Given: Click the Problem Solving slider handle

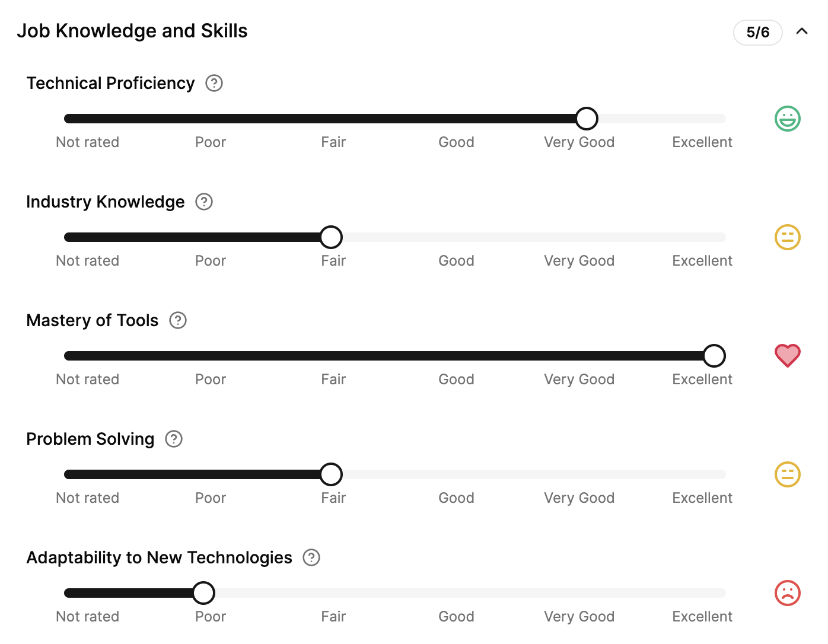Looking at the screenshot, I should click(x=331, y=474).
